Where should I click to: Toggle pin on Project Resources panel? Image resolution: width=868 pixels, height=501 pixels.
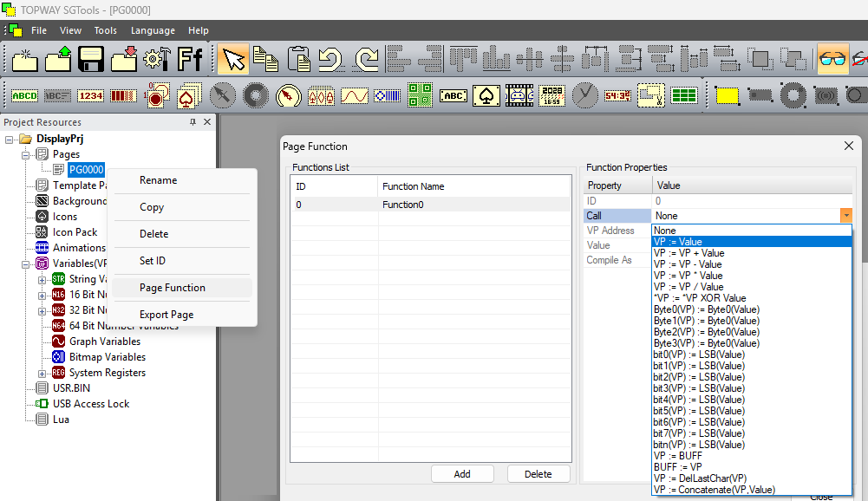tap(193, 122)
